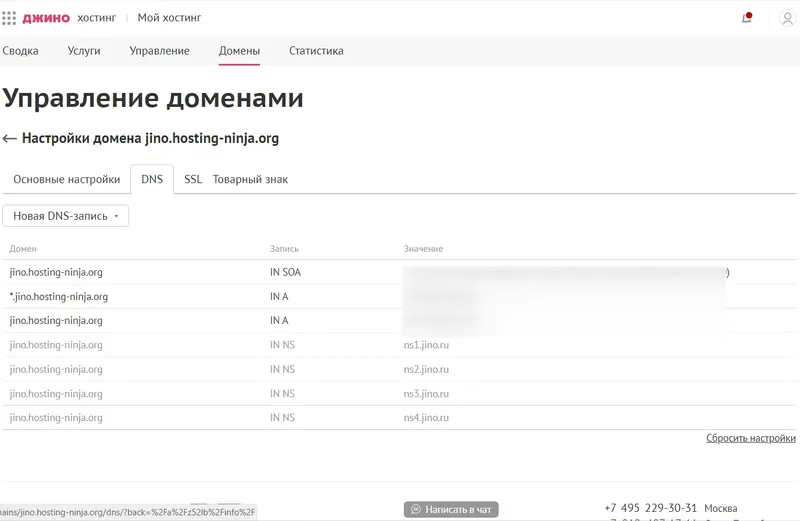Click the джино logo
800x521 pixels.
pos(46,18)
